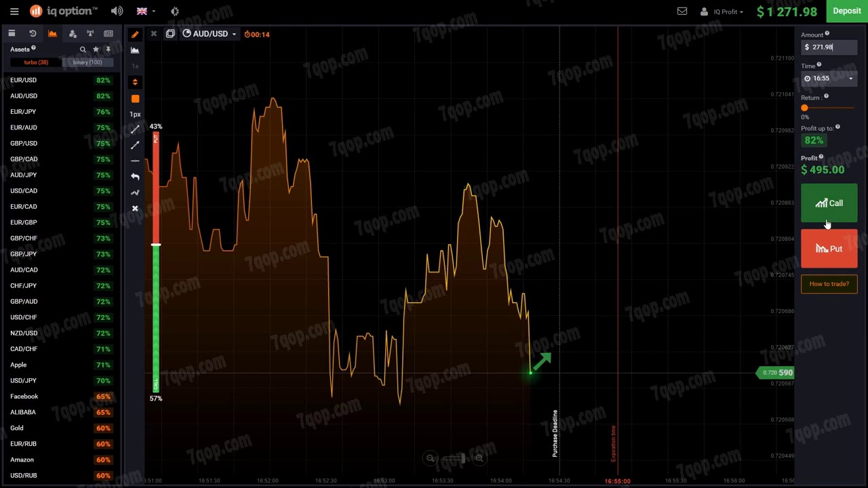868x488 pixels.
Task: Switch to the binary (100) options tab
Action: click(x=87, y=62)
